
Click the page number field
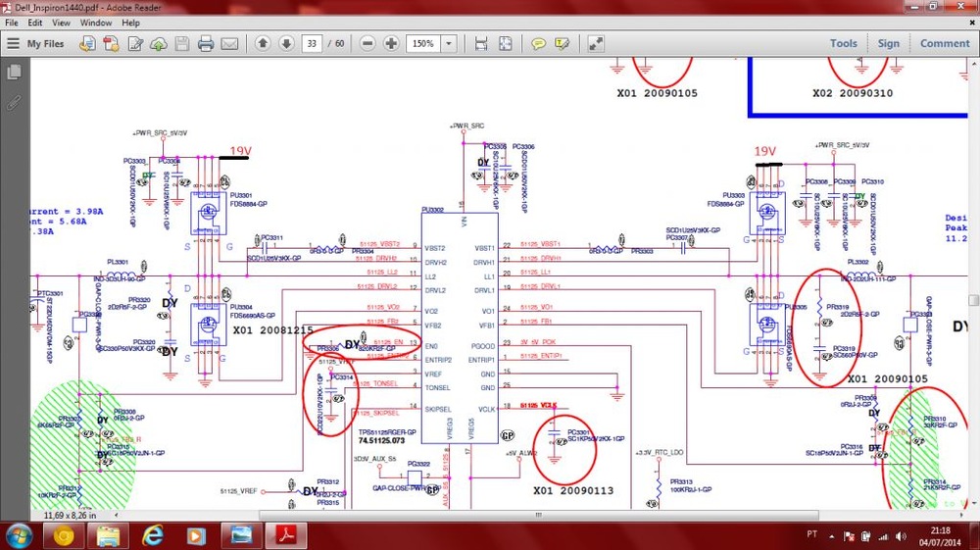tap(313, 44)
